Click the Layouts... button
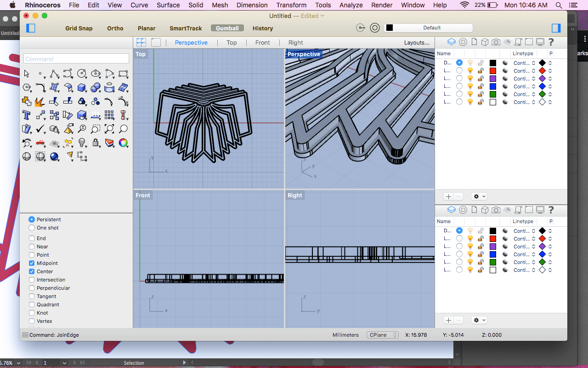Image resolution: width=588 pixels, height=368 pixels. coord(416,42)
